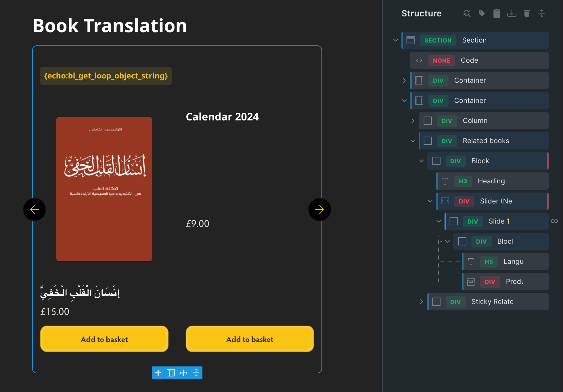This screenshot has height=392, width=563.
Task: Click the sync/refresh icon in Structure header
Action: tap(467, 13)
